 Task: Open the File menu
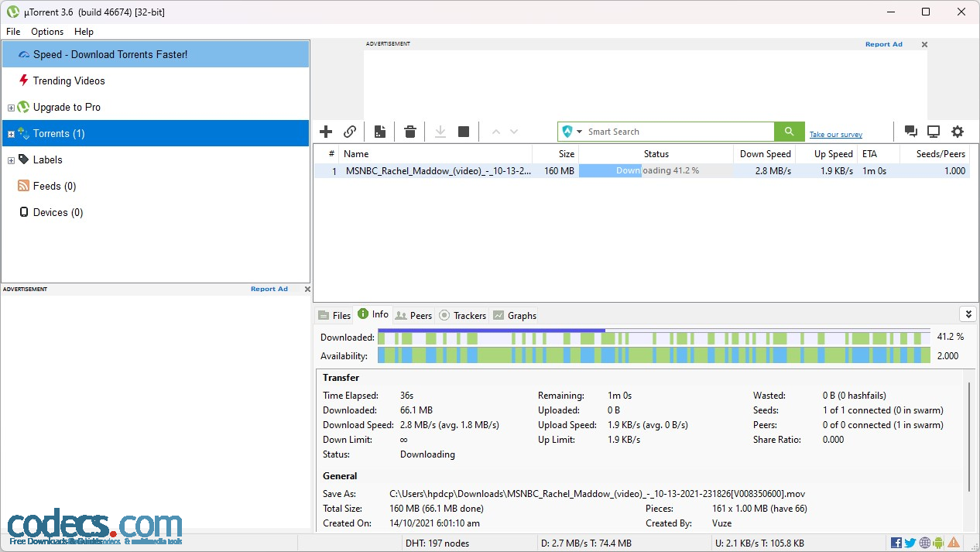point(13,32)
